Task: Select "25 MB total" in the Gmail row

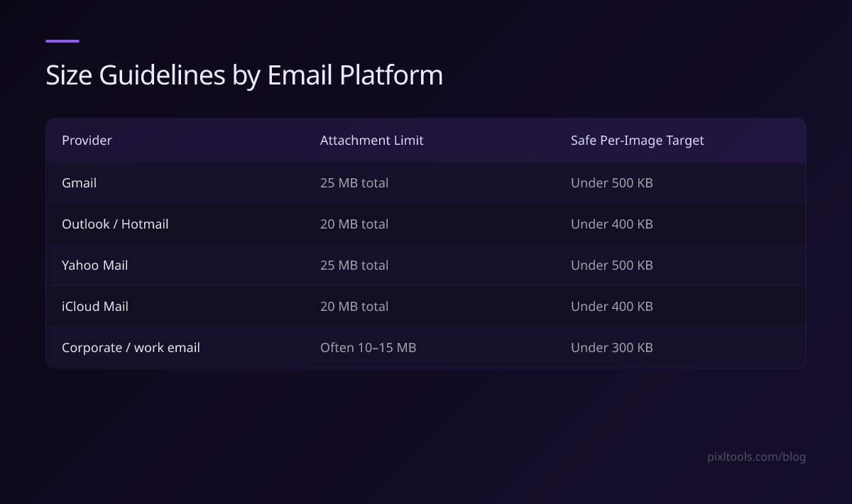Action: pyautogui.click(x=354, y=183)
